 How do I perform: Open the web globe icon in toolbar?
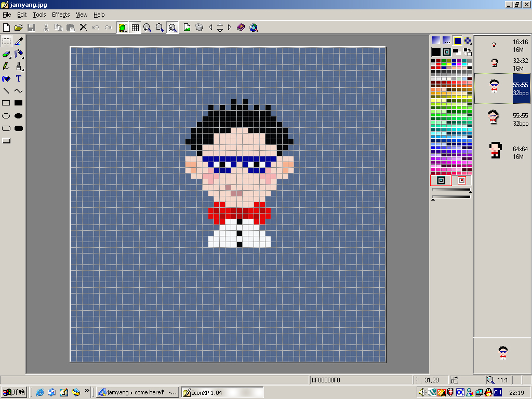pos(254,28)
